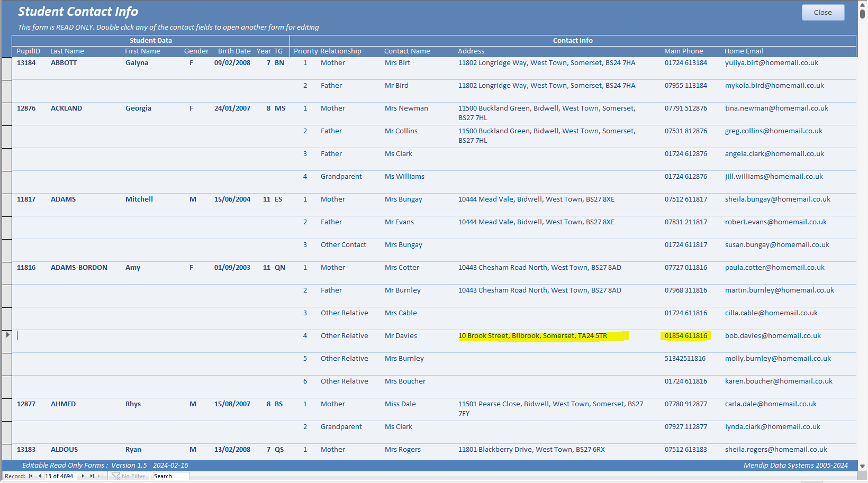Go to first record navigation icon

pos(31,476)
